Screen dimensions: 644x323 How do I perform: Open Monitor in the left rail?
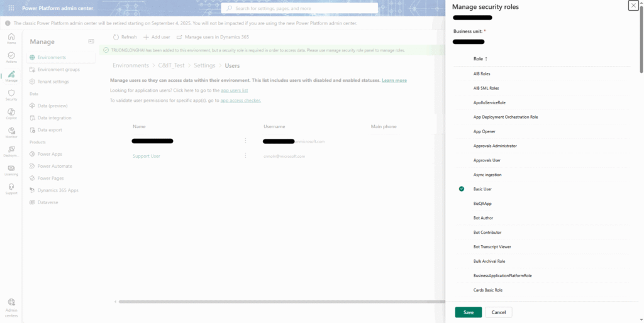point(11,132)
